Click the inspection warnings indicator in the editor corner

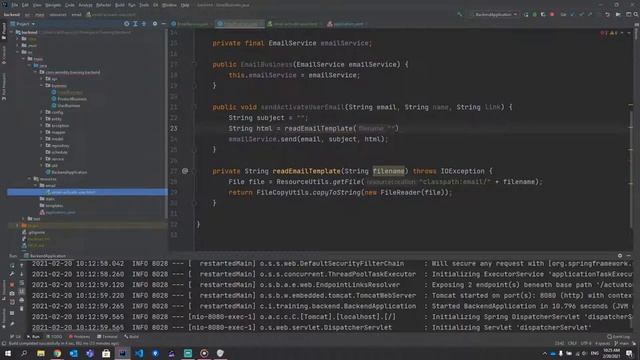click(610, 33)
